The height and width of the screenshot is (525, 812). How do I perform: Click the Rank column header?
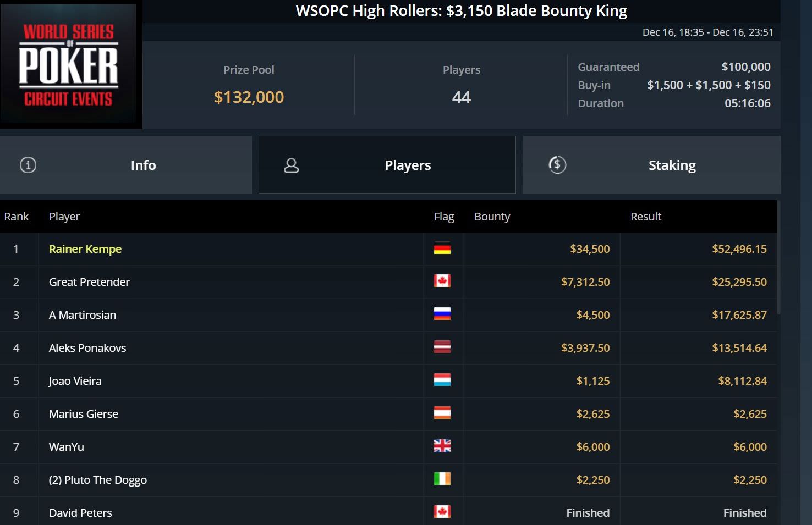(16, 217)
